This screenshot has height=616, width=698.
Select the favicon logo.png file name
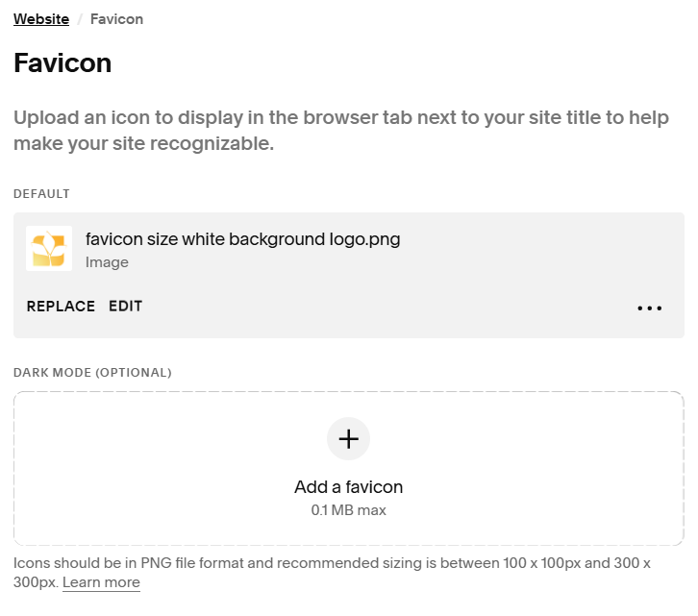click(x=242, y=239)
